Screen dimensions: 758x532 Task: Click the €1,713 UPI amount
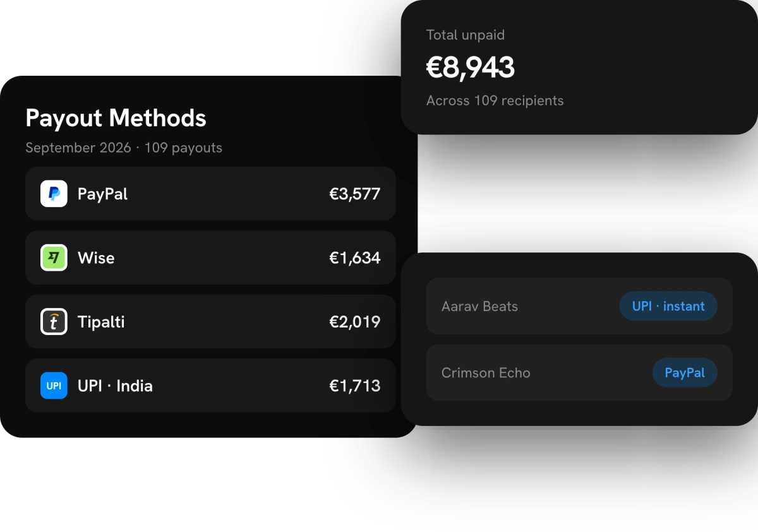(x=355, y=386)
